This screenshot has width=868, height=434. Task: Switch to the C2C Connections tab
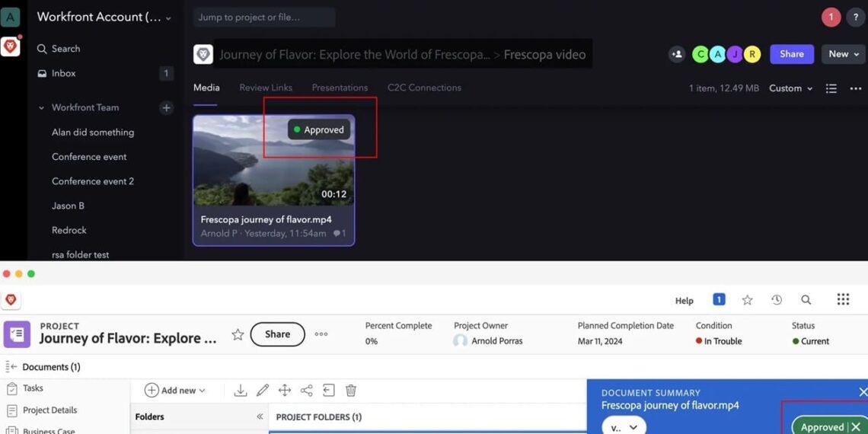point(424,88)
